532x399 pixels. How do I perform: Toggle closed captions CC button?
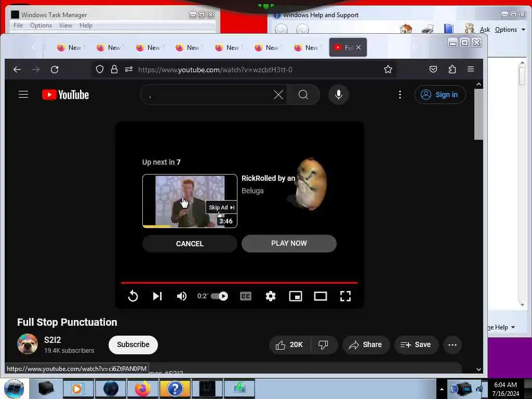[x=246, y=296]
